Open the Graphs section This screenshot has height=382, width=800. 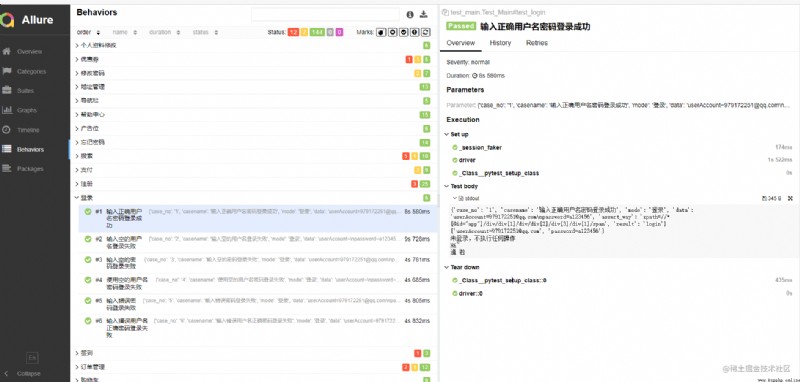[x=27, y=110]
